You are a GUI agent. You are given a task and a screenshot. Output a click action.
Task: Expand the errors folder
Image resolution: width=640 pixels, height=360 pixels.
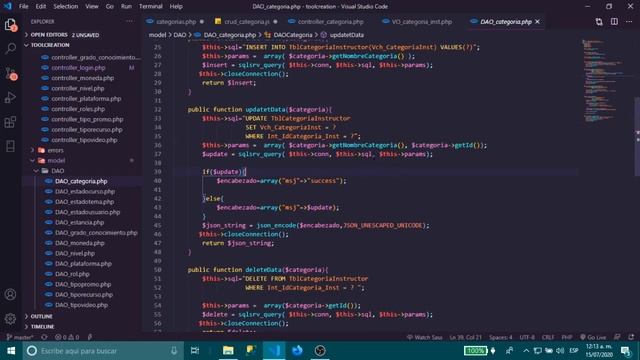click(x=56, y=150)
